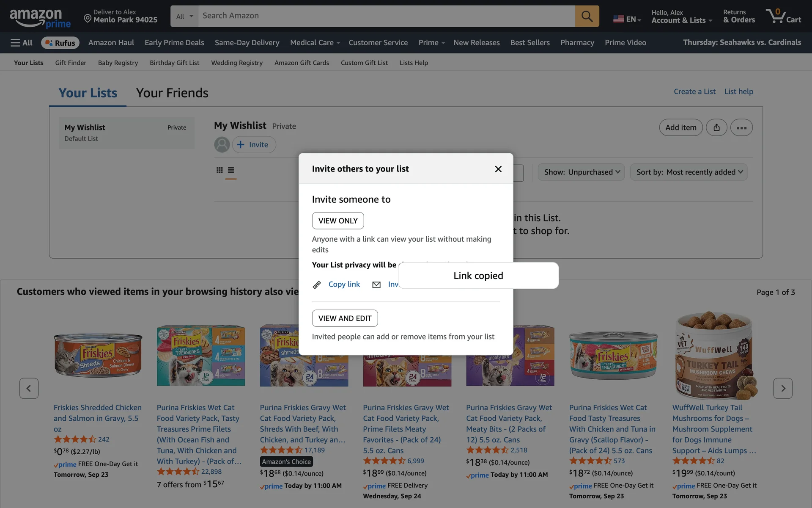Expand the Show: Unpurchased dropdown

tap(581, 172)
